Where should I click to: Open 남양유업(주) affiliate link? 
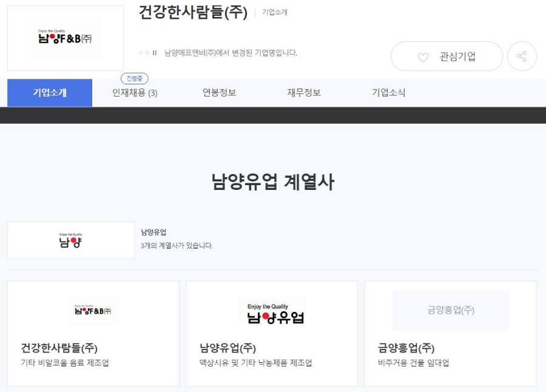pos(227,348)
